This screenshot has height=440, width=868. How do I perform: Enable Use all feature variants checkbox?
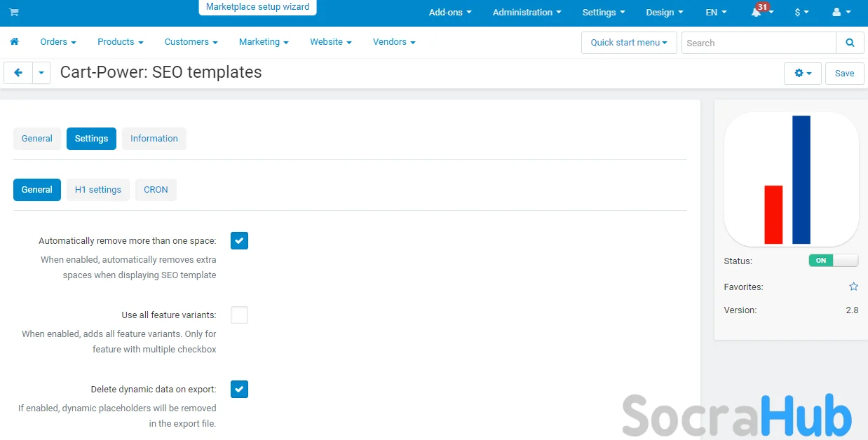(x=240, y=315)
